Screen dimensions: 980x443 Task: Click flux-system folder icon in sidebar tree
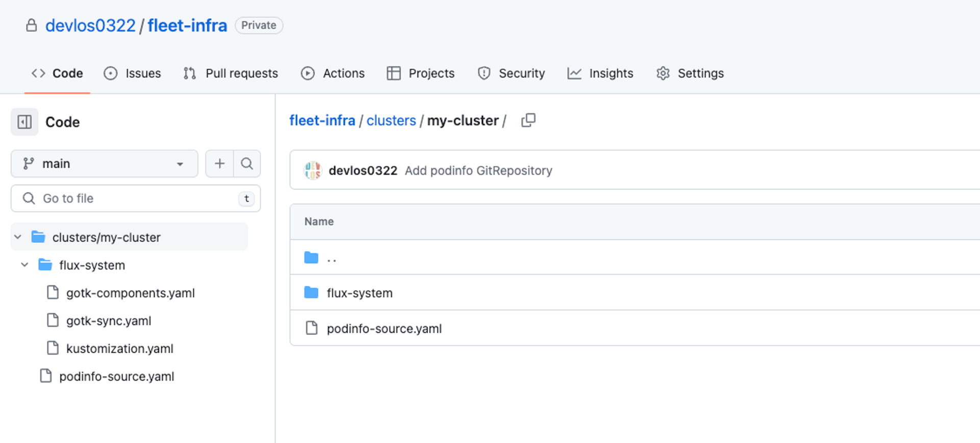[45, 265]
